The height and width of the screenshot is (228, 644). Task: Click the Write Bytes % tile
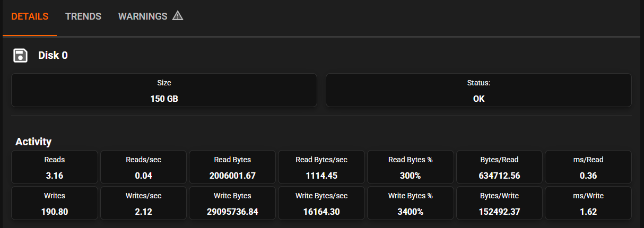click(x=411, y=203)
